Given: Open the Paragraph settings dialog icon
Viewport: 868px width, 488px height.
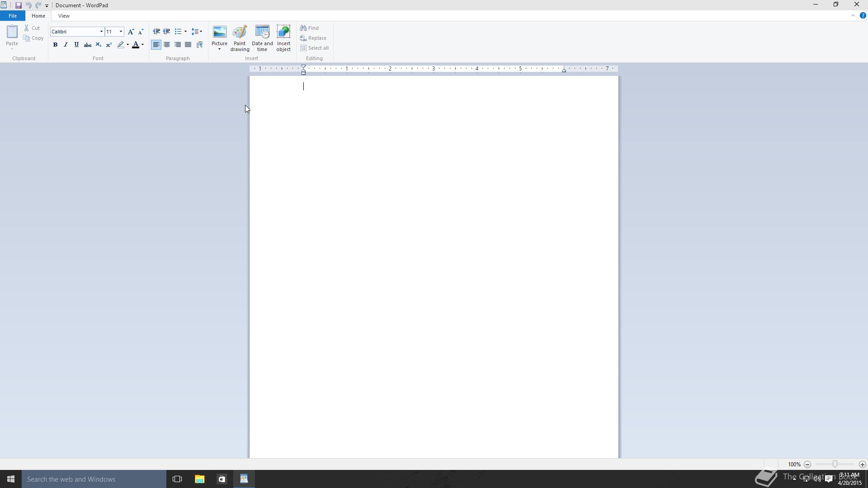Looking at the screenshot, I should coord(199,45).
